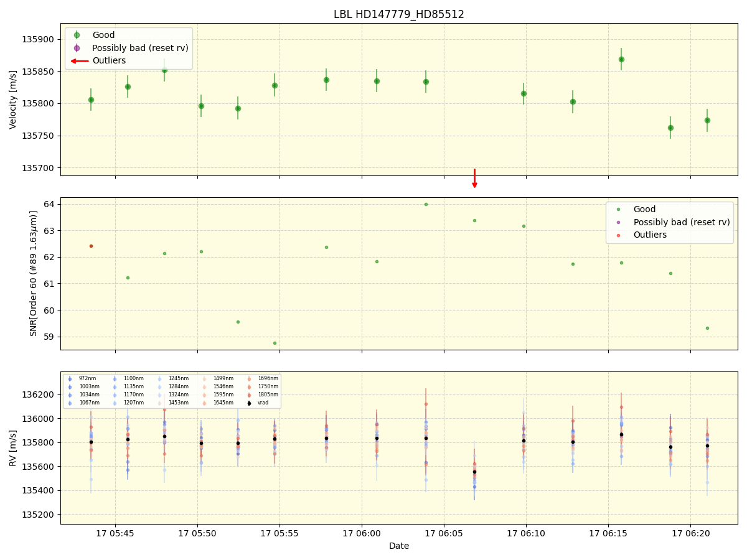Click the highest SNR point at 64
This screenshot has width=747, height=560.
coord(426,204)
